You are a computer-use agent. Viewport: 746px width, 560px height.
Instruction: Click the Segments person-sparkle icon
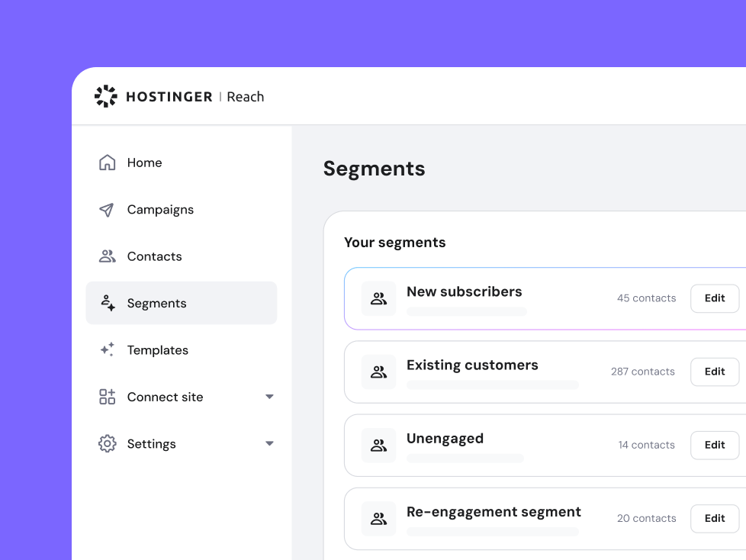click(108, 303)
